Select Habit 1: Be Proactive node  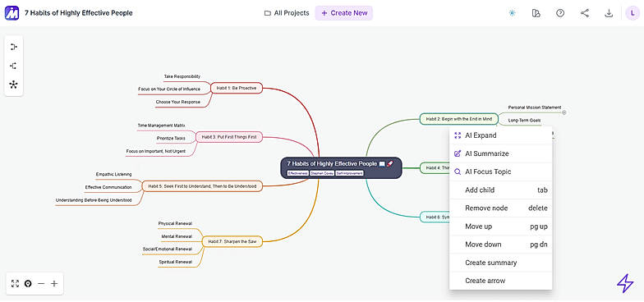(237, 88)
